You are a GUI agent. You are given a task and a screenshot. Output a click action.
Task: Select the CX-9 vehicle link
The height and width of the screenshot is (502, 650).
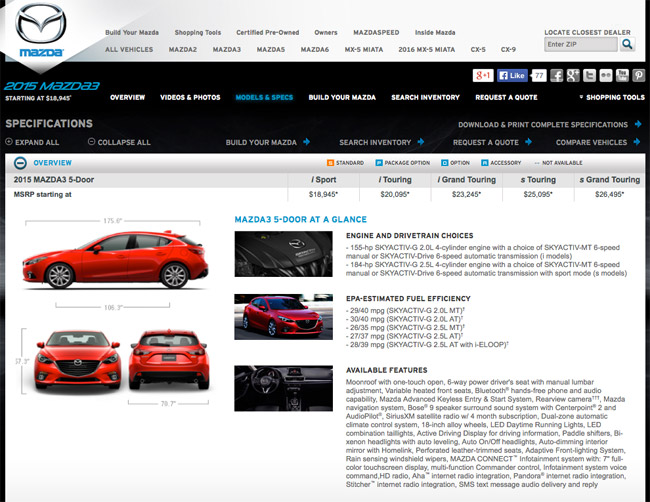[x=508, y=49]
